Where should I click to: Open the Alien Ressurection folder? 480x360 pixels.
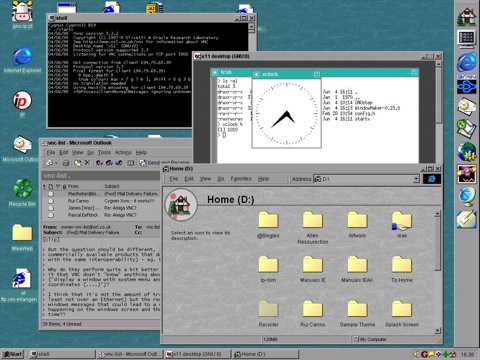(312, 228)
